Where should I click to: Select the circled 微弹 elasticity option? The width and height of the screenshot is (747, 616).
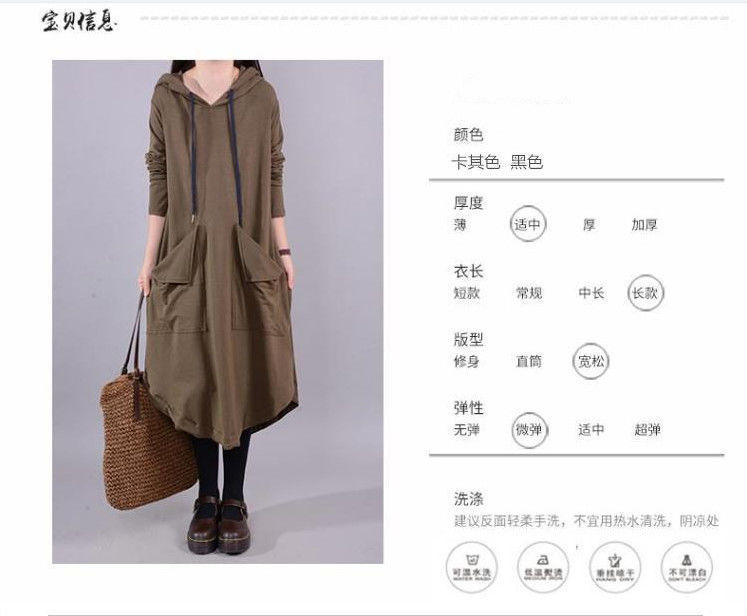(529, 430)
